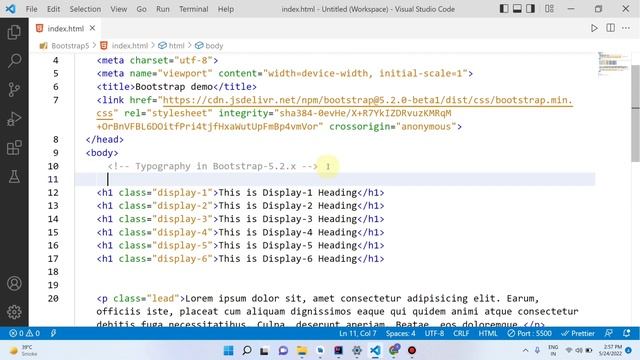Image resolution: width=640 pixels, height=360 pixels.
Task: Click the Typography in Bootstrap-5.2.x comment
Action: pyautogui.click(x=213, y=167)
